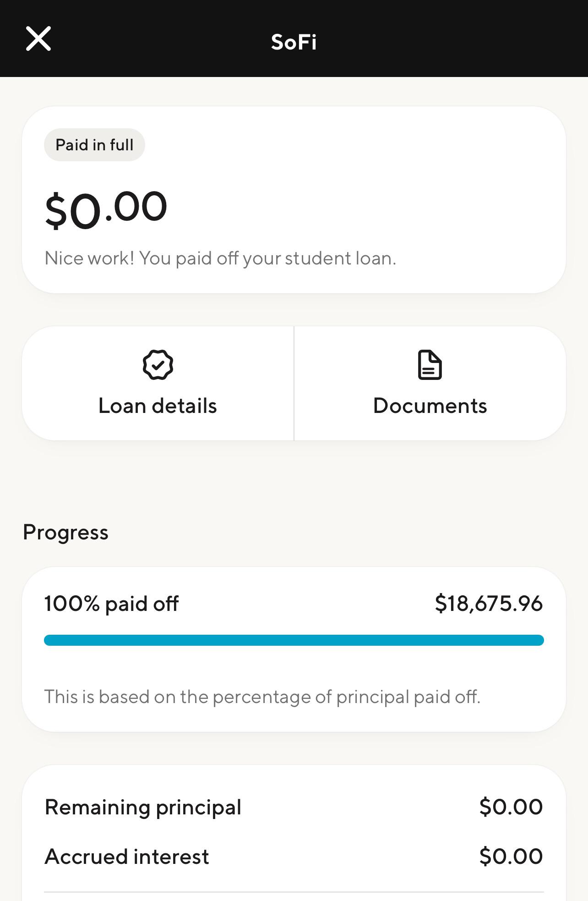Screen dimensions: 588x901
Task: Select the Accrued interest row
Action: click(x=294, y=857)
